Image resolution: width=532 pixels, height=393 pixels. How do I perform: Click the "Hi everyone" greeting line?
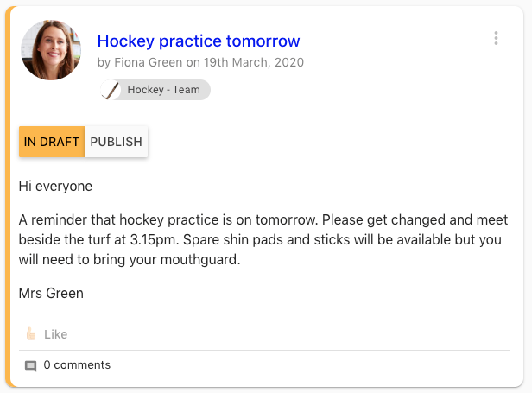[55, 186]
